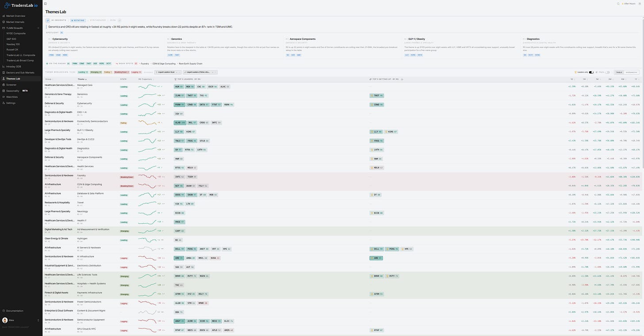Click the Market Overview sidebar icon

coord(4,16)
